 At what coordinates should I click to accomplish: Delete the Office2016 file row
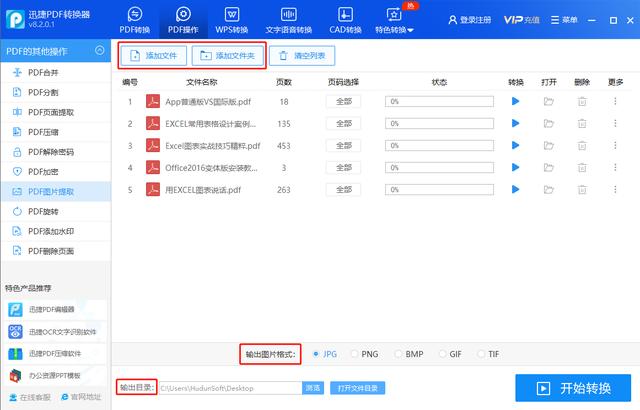pyautogui.click(x=582, y=167)
